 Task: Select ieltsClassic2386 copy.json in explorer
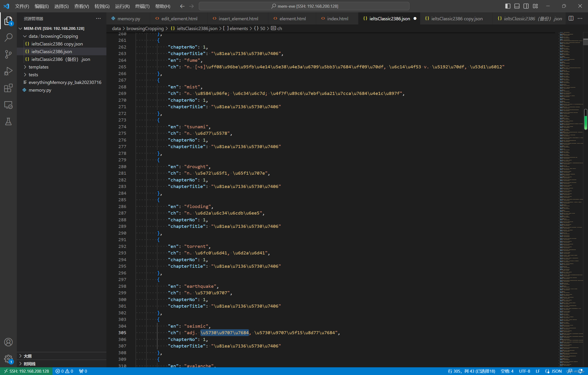[62, 44]
